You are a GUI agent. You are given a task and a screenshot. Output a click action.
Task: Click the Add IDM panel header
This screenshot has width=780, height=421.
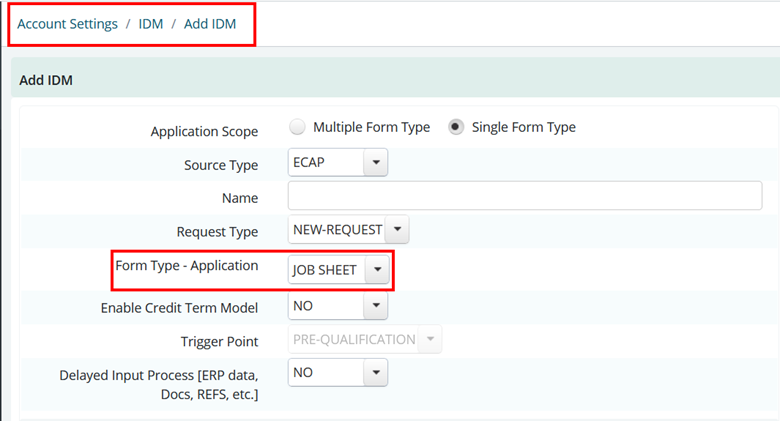click(x=395, y=80)
